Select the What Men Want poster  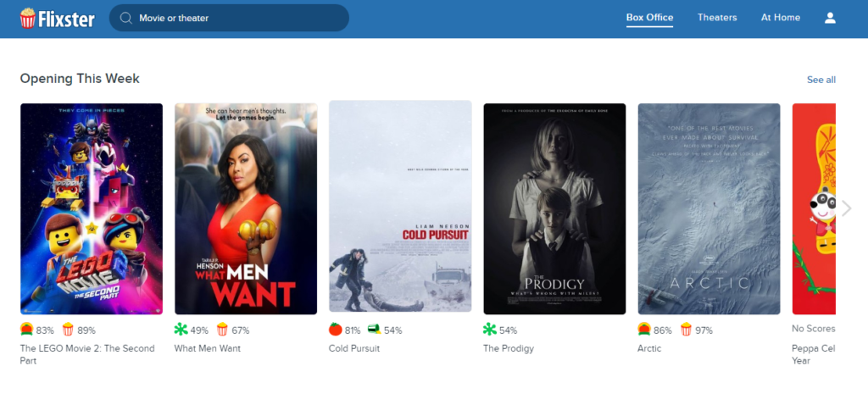point(246,208)
